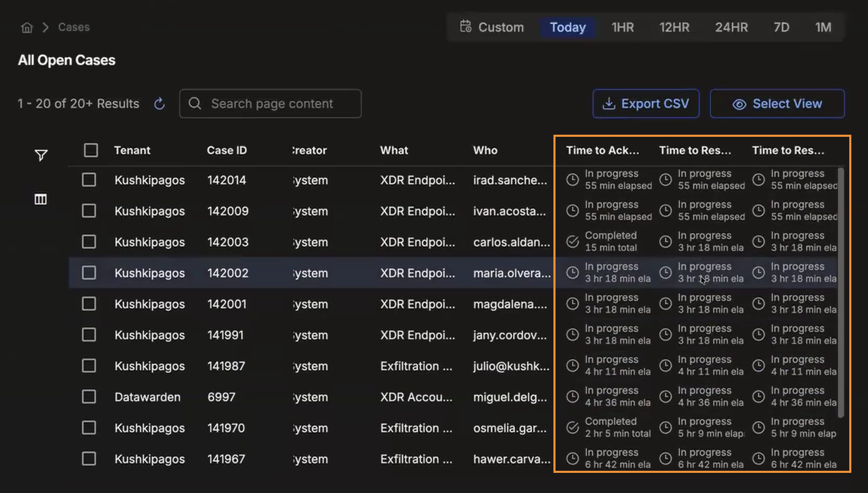The height and width of the screenshot is (493, 868).
Task: Click completed check icon in case 141970 row
Action: coord(572,428)
